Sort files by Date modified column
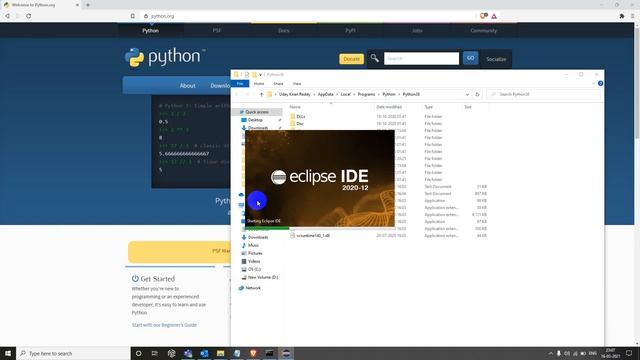640x360 pixels. pyautogui.click(x=389, y=107)
